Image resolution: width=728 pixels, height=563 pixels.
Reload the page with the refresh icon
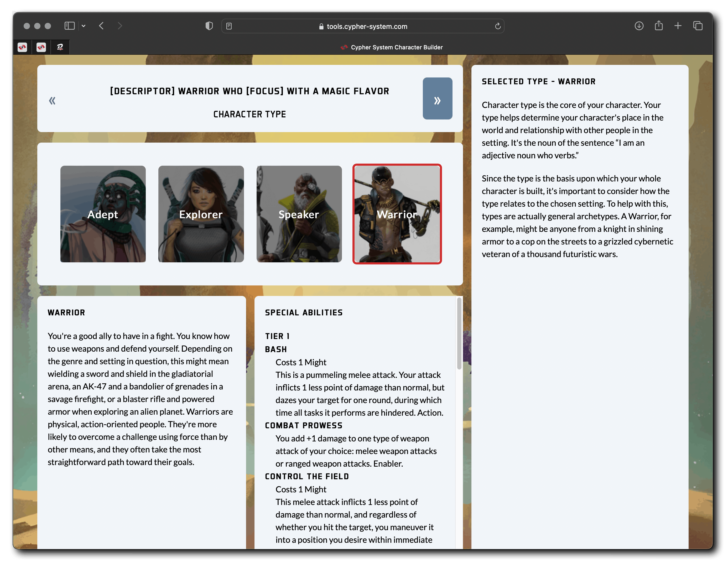(x=498, y=26)
